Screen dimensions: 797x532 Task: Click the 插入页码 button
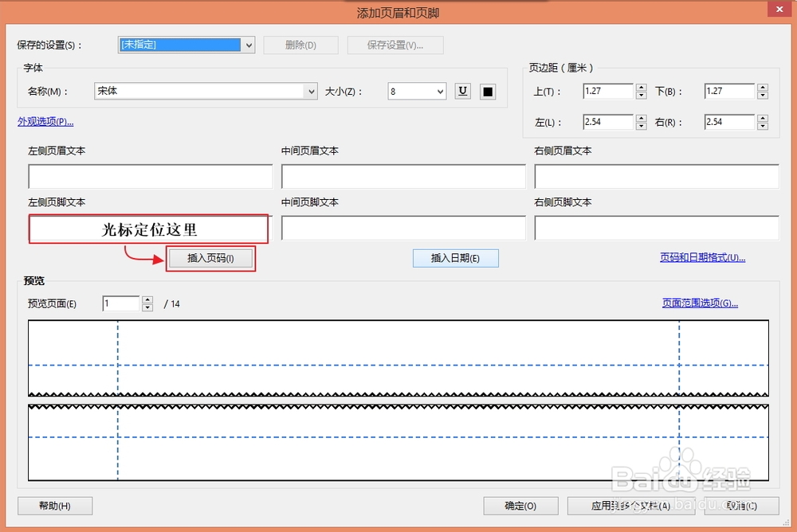click(x=210, y=258)
